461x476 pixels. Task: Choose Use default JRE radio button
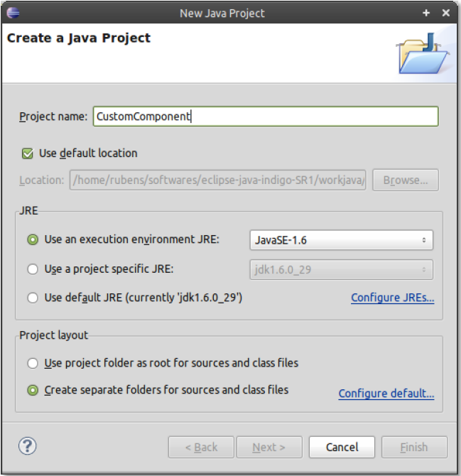tap(33, 298)
